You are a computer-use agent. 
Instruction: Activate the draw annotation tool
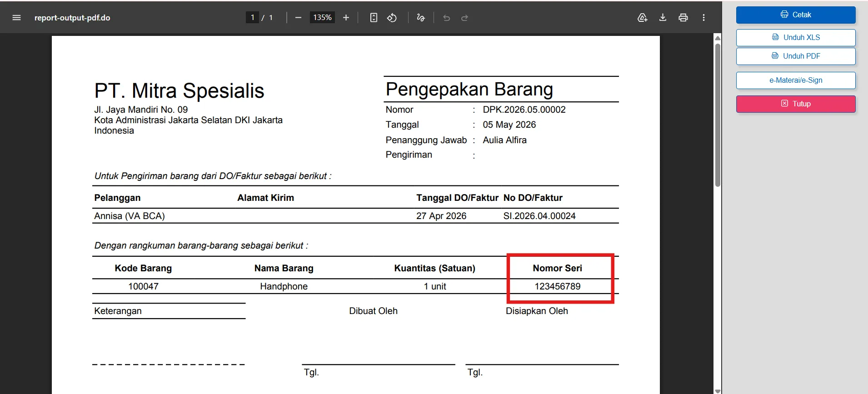pyautogui.click(x=421, y=18)
